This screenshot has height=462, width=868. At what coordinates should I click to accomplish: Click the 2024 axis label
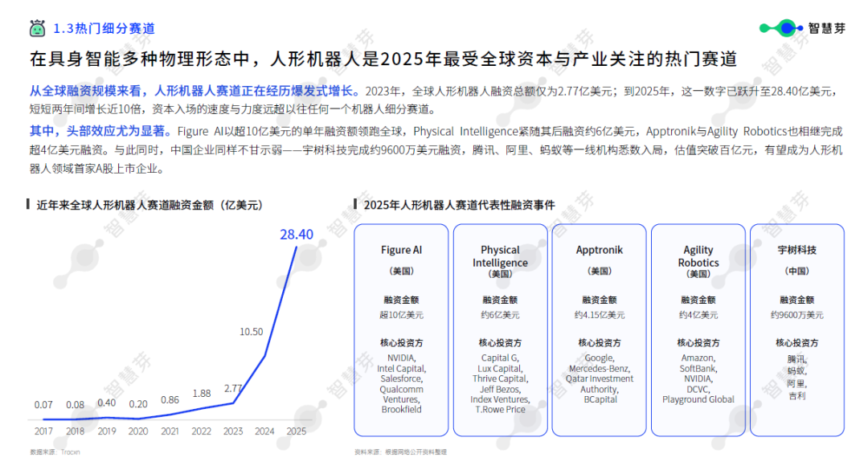coord(264,431)
